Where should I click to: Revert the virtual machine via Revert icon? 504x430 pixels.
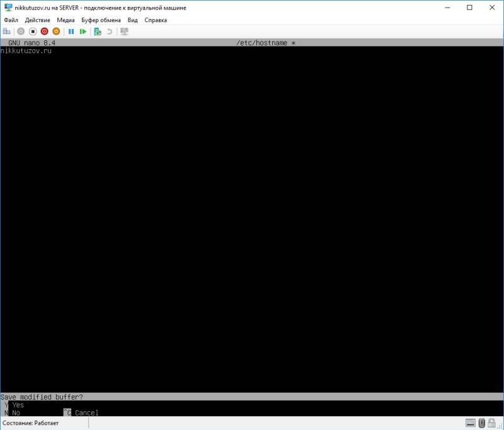109,31
